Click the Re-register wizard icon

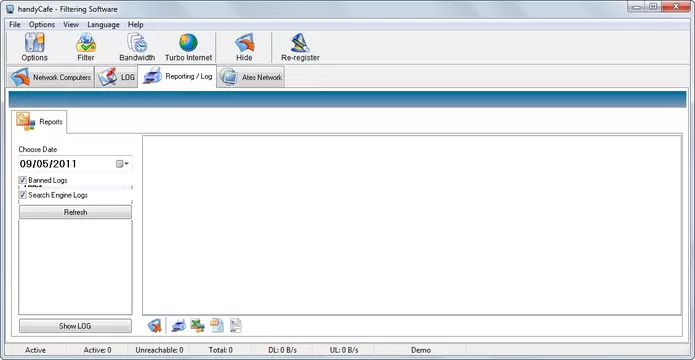[x=300, y=43]
